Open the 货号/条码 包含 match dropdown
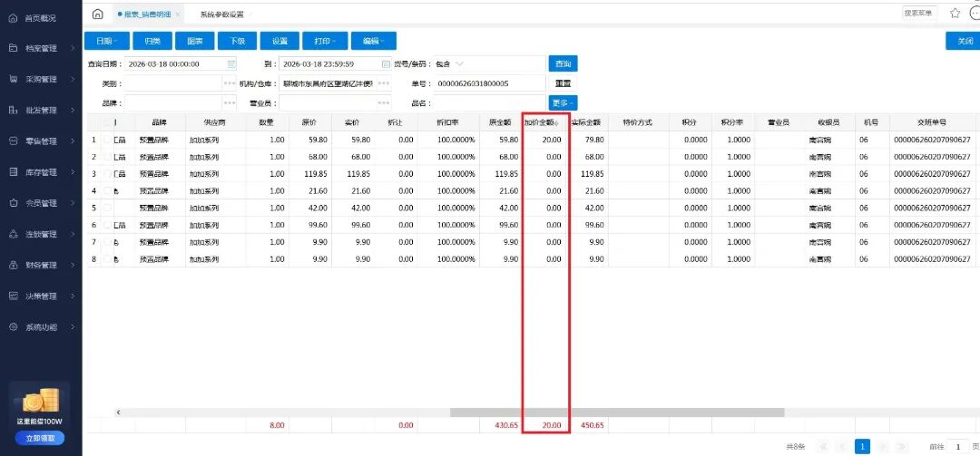The width and height of the screenshot is (980, 456). tap(449, 64)
